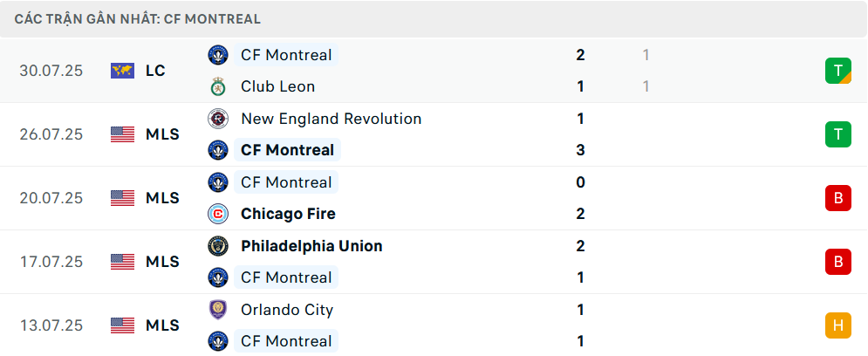Viewport: 868px width, 356px height.
Task: Click the green T badge for Club Leon match
Action: (x=838, y=71)
